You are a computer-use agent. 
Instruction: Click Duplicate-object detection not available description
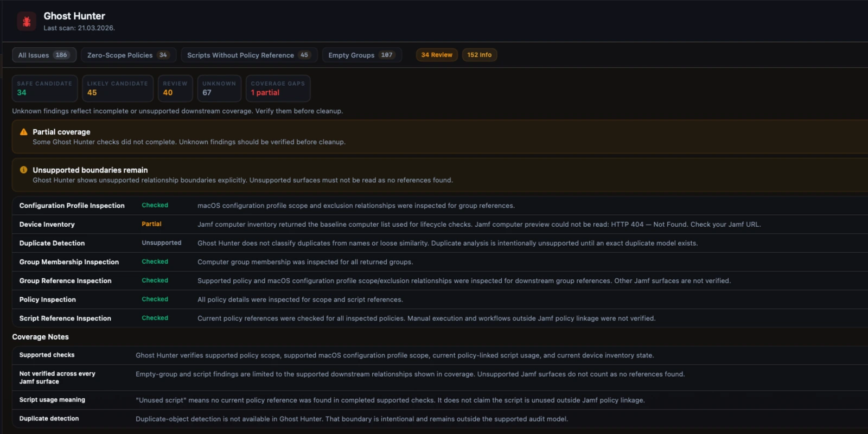click(x=352, y=419)
